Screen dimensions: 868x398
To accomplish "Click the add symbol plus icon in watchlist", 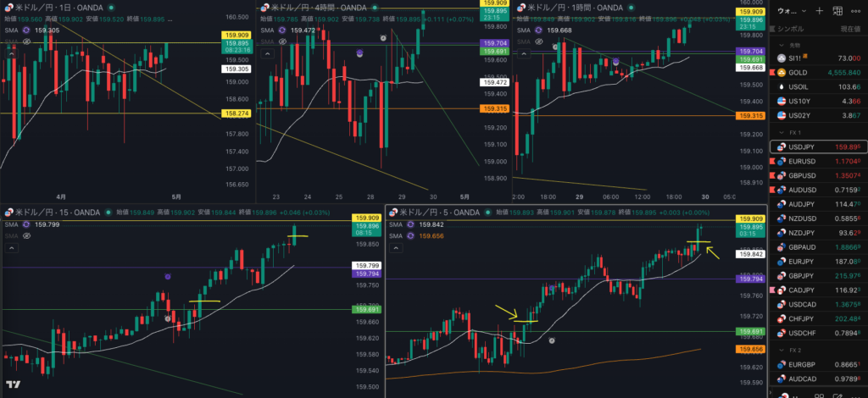I will click(819, 11).
